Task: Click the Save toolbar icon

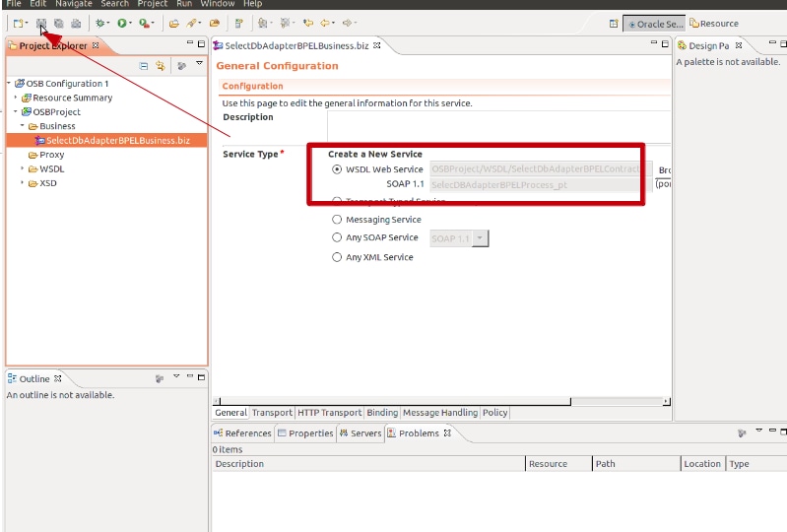Action: tap(41, 23)
